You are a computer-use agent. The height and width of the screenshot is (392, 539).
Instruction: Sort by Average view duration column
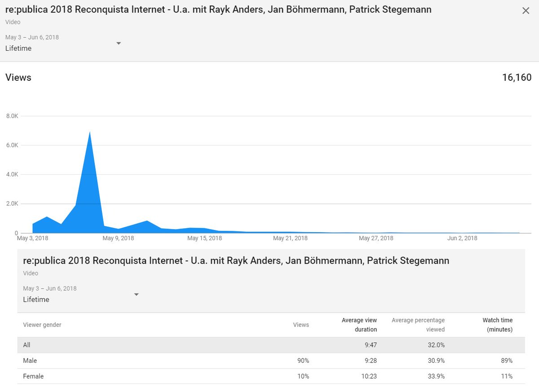point(359,325)
